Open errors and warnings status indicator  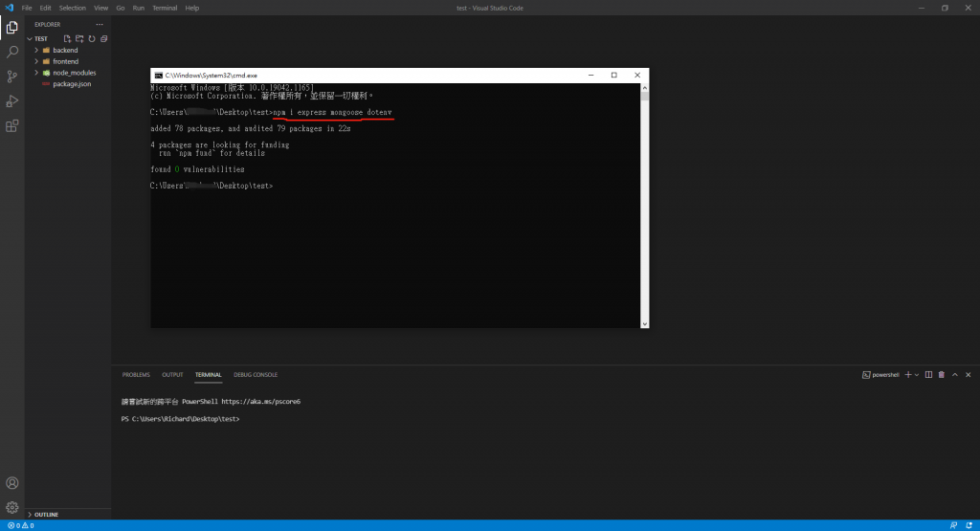point(21,525)
